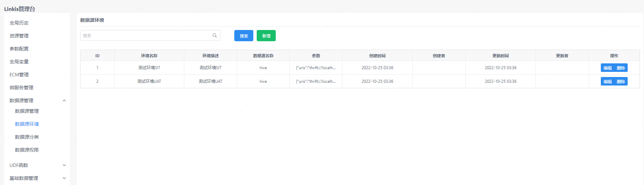Expand the UDF函数 menu chevron
644x185 pixels.
click(x=64, y=165)
